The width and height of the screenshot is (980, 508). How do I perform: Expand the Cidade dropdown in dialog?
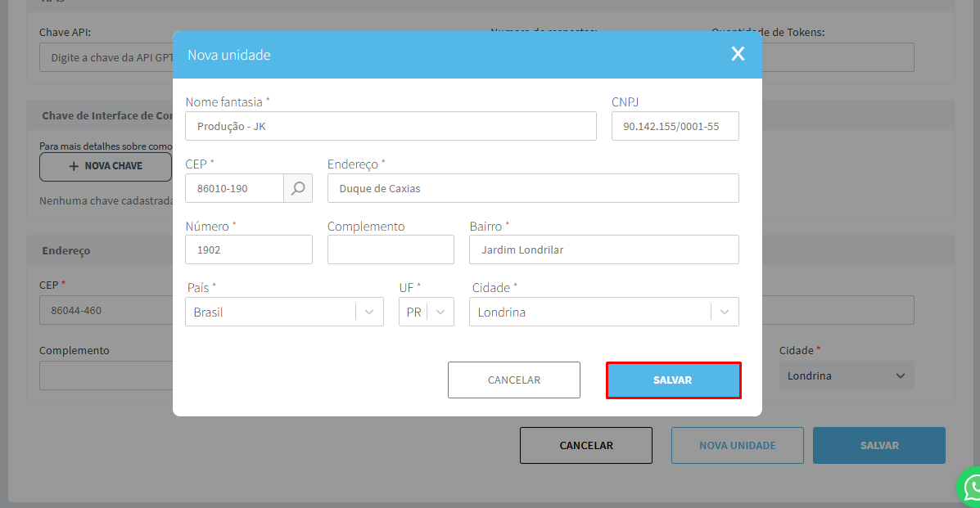click(724, 312)
